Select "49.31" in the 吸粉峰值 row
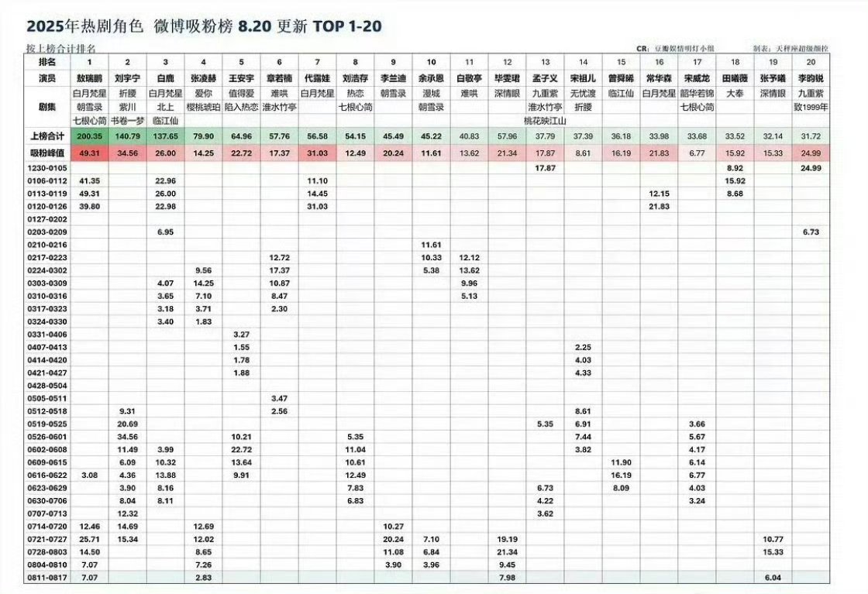The height and width of the screenshot is (594, 868). tap(90, 153)
